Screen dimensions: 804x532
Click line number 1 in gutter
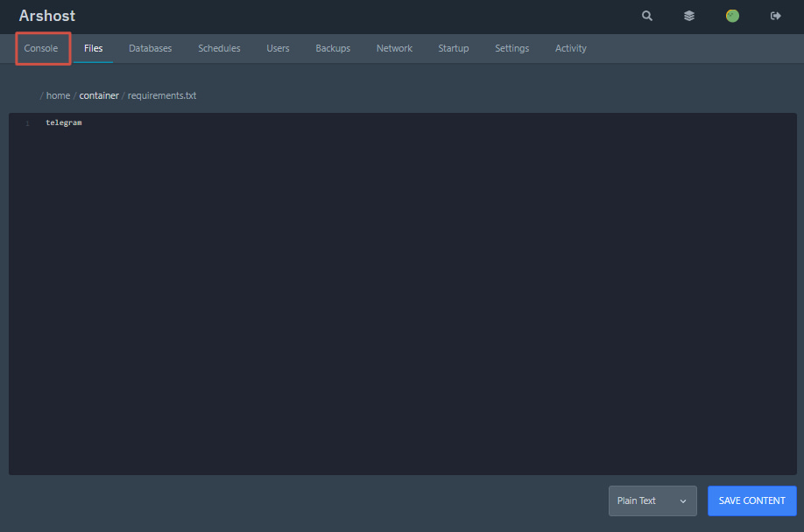[x=27, y=123]
